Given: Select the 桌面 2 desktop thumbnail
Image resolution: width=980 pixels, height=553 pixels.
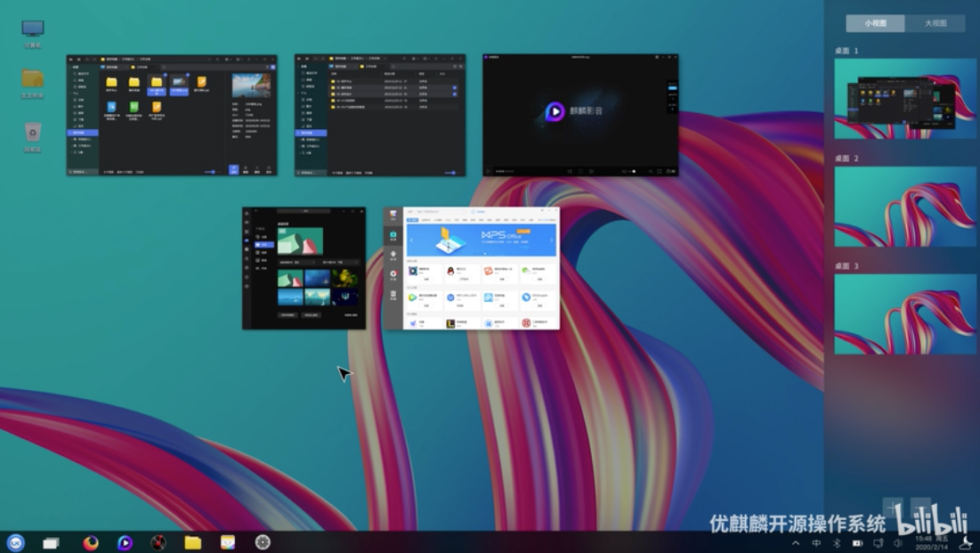Looking at the screenshot, I should pyautogui.click(x=905, y=207).
